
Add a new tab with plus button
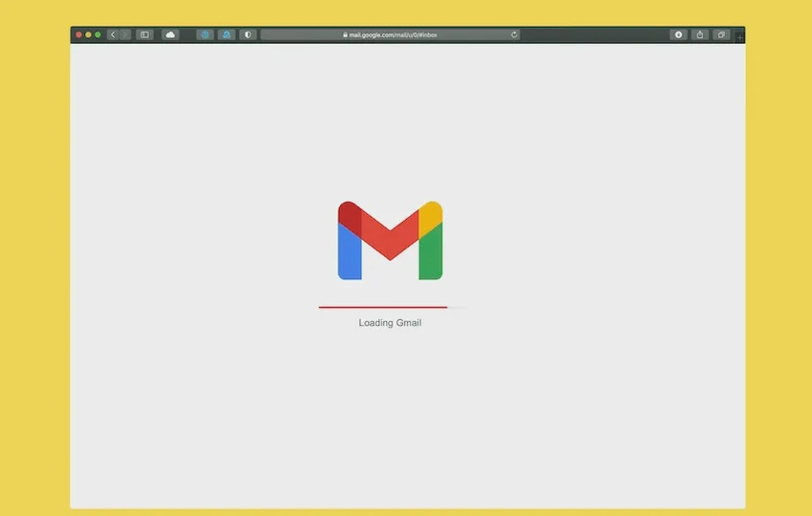pyautogui.click(x=739, y=37)
